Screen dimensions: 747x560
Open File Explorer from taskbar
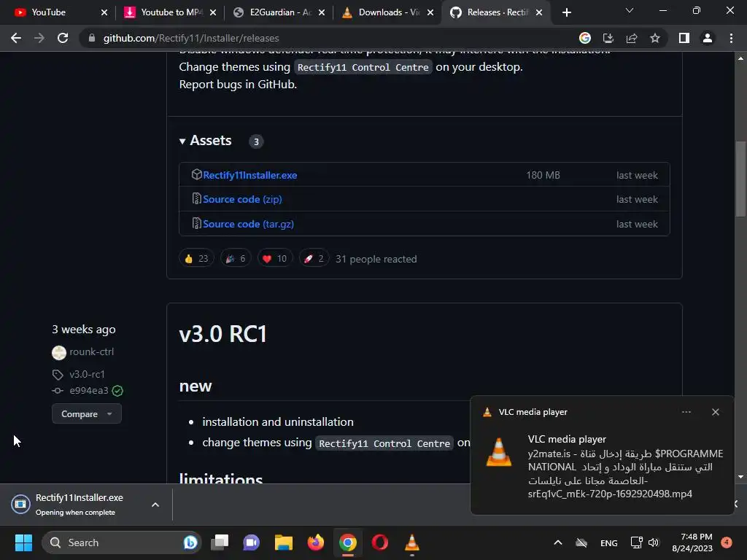tap(284, 542)
